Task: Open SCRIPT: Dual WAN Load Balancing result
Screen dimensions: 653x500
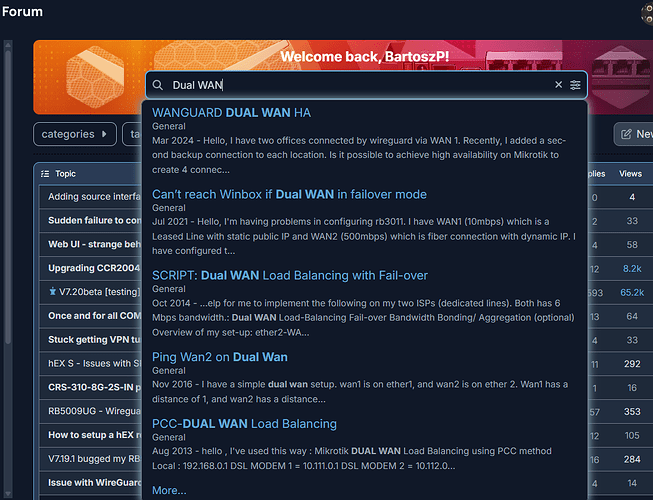Action: tap(290, 276)
